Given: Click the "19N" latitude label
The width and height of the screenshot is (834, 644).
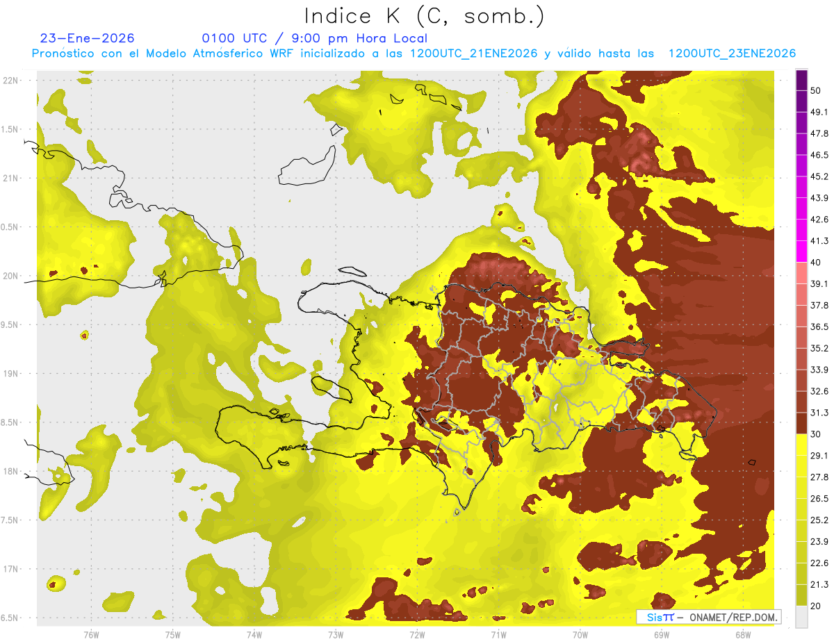Looking at the screenshot, I should click(10, 374).
